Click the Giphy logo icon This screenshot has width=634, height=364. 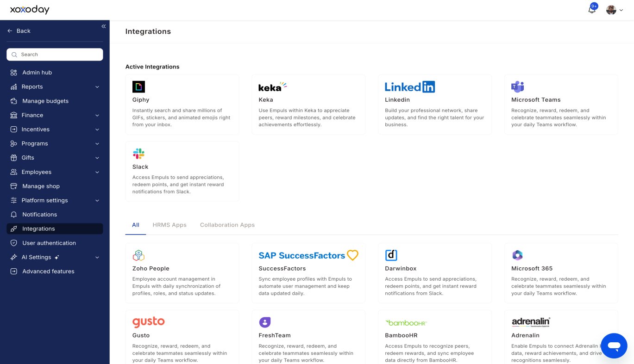coord(138,87)
